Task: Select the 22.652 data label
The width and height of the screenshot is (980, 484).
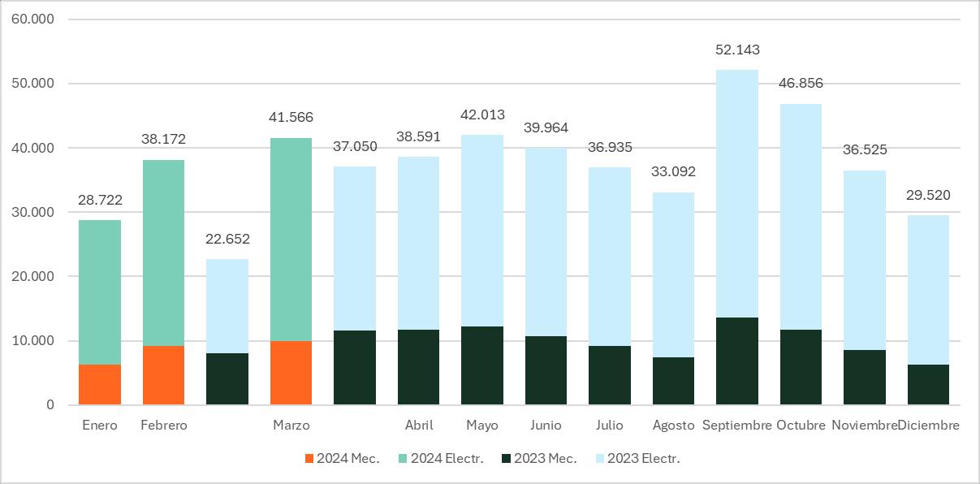Action: pos(227,239)
